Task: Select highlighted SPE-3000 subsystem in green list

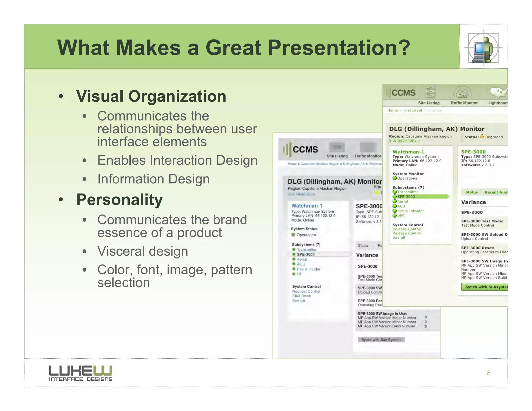Action: tap(406, 197)
